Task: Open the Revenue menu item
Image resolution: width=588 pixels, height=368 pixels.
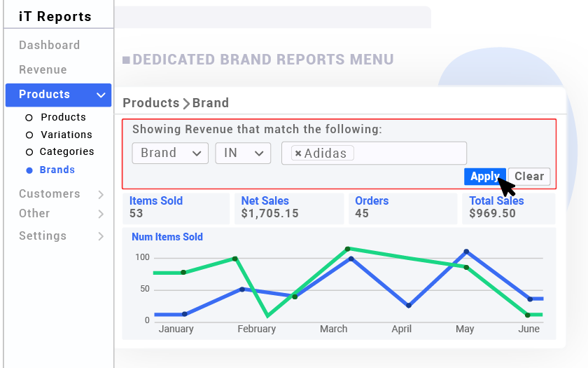Action: 43,69
